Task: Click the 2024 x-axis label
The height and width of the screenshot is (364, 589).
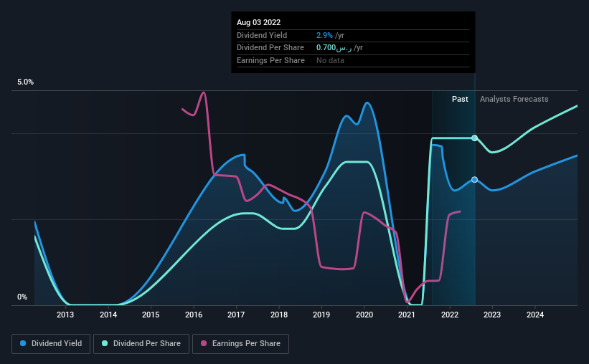Action: pyautogui.click(x=535, y=315)
